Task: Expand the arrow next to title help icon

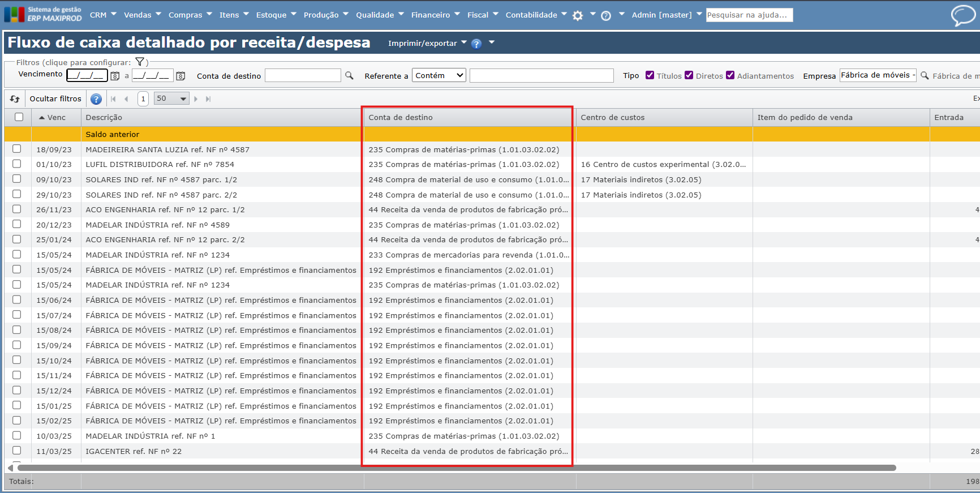Action: point(492,42)
